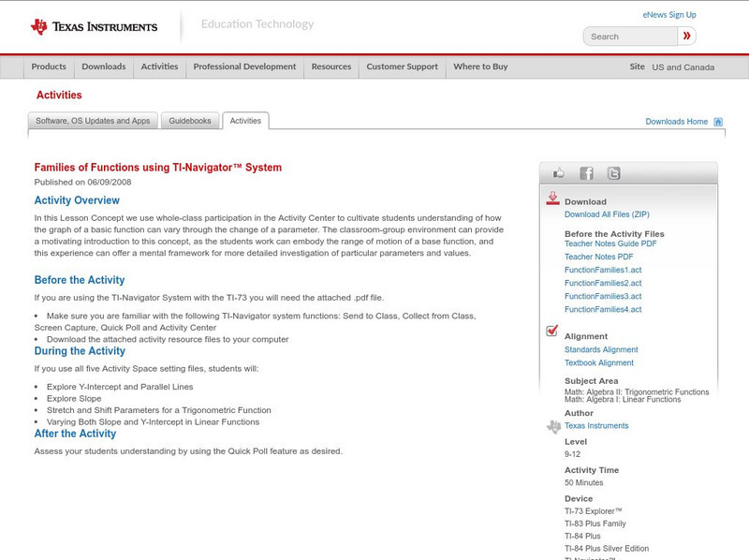Click the Downloads Home icon

717,121
